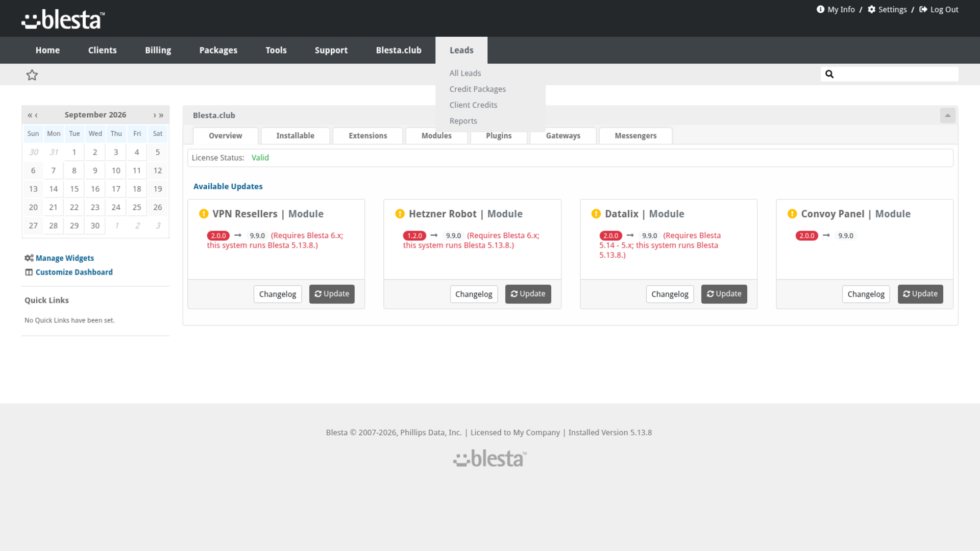
Task: Click VPN Resellers warning icon
Action: pyautogui.click(x=204, y=214)
